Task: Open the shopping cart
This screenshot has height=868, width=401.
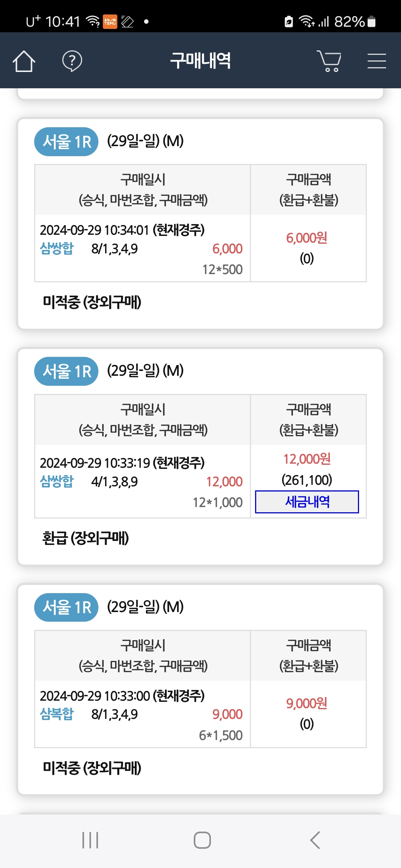Action: (329, 61)
